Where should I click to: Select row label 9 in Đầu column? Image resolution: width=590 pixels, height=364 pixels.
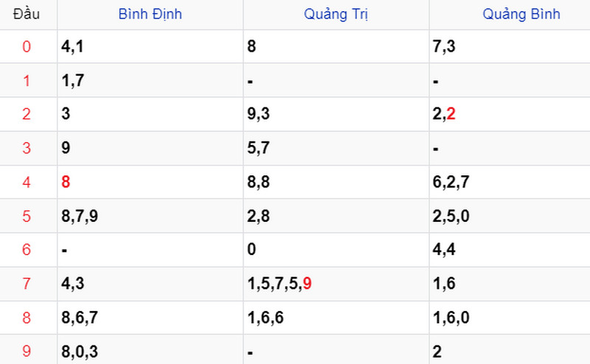pos(27,351)
